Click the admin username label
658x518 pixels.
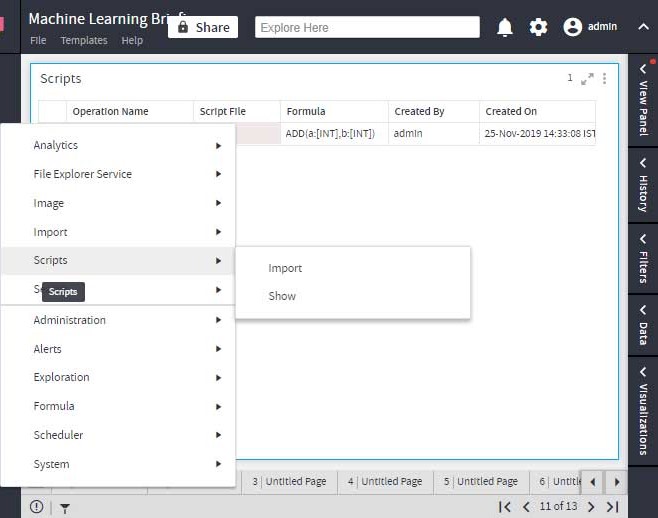tap(602, 27)
